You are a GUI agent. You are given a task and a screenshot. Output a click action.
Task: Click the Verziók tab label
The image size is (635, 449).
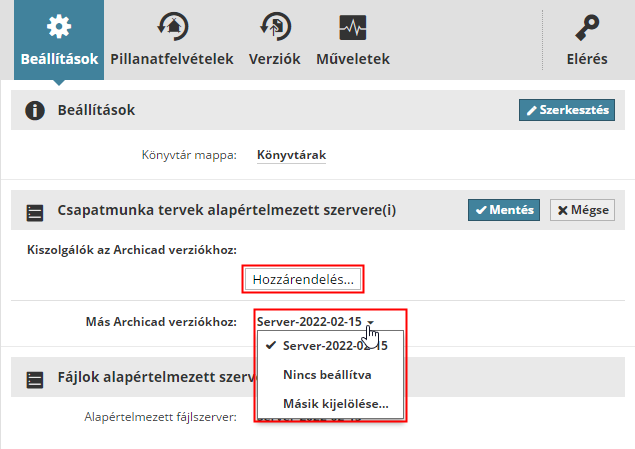(273, 59)
